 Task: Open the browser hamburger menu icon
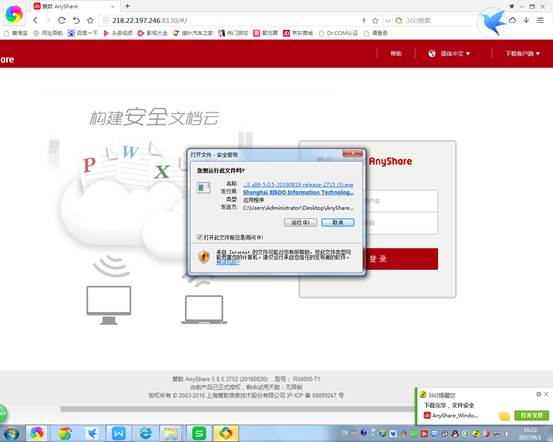[540, 20]
